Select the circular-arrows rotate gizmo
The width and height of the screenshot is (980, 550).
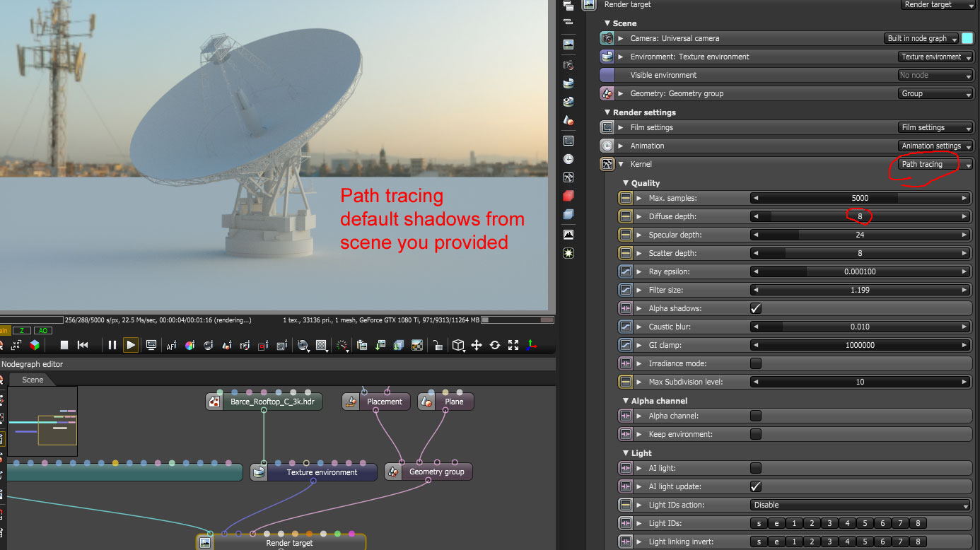coord(495,345)
